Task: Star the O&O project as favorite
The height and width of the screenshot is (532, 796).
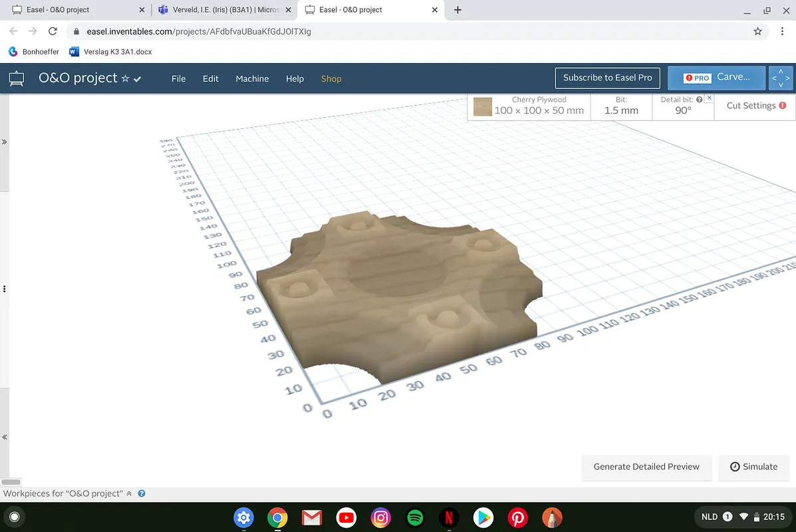Action: [125, 78]
